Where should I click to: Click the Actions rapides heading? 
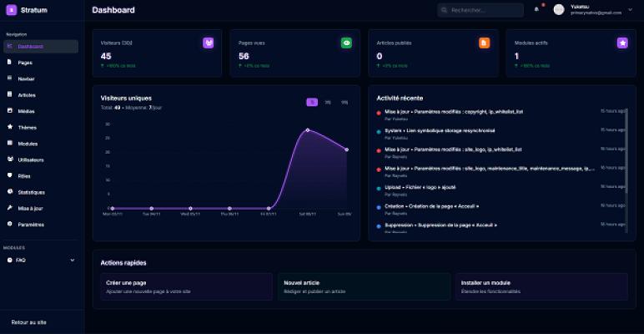coord(123,263)
